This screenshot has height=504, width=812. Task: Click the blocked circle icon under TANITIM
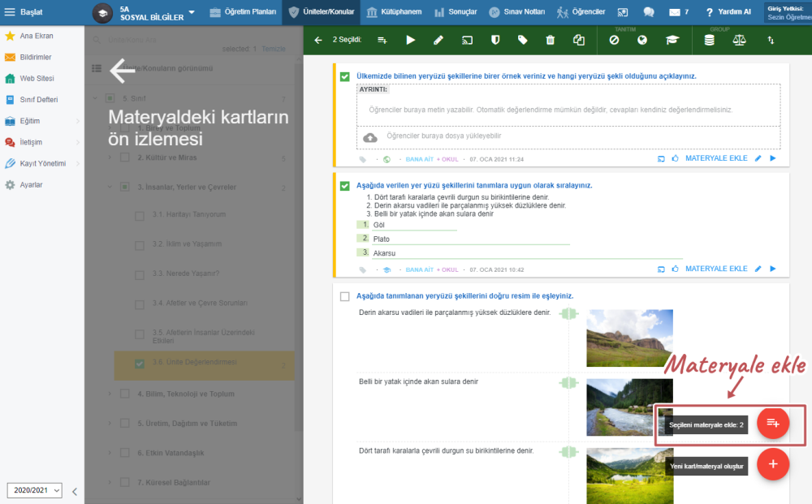coord(614,40)
